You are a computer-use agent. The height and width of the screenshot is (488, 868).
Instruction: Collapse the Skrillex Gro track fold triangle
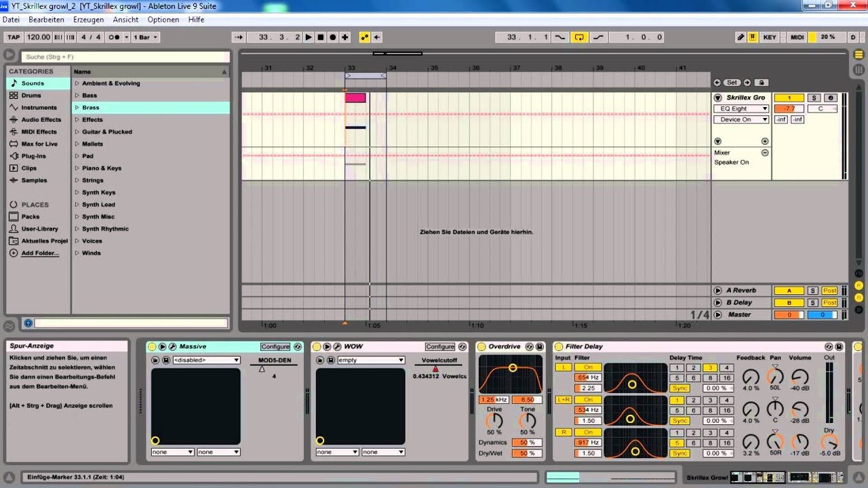pyautogui.click(x=718, y=98)
